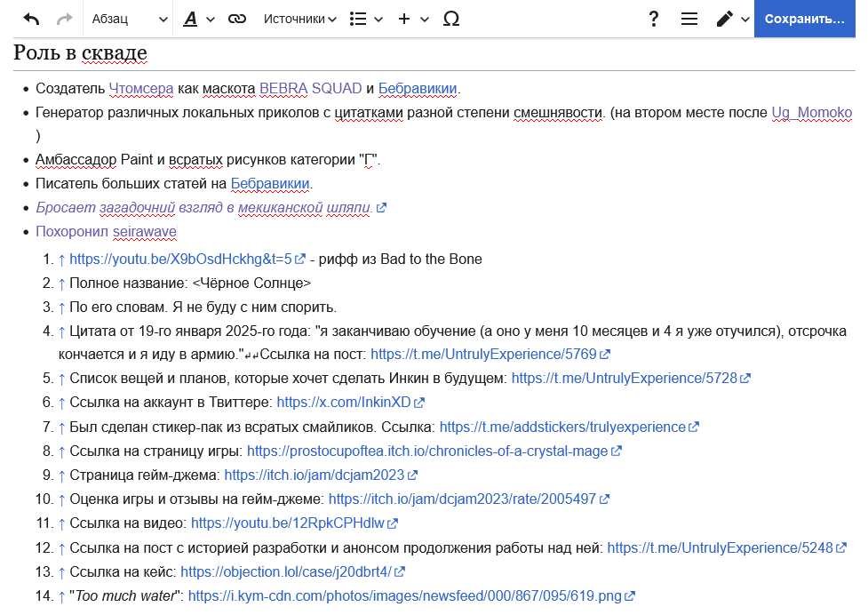Expand the text style formatting dropdown
The width and height of the screenshot is (868, 615).
pyautogui.click(x=199, y=19)
